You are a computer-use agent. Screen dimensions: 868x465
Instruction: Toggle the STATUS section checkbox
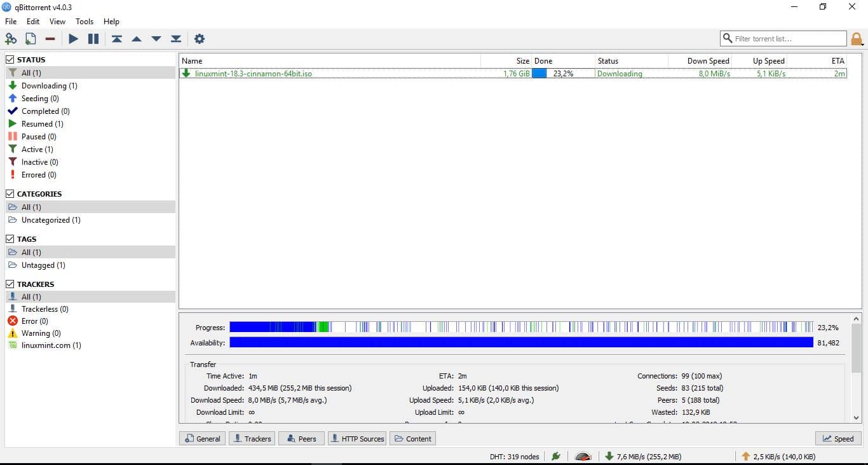[x=10, y=59]
